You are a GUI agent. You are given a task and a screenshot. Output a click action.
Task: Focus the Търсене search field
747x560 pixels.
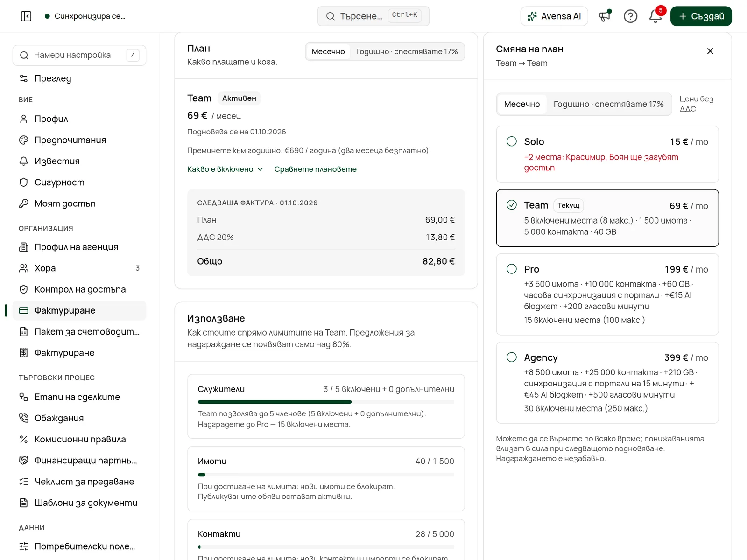coord(373,16)
